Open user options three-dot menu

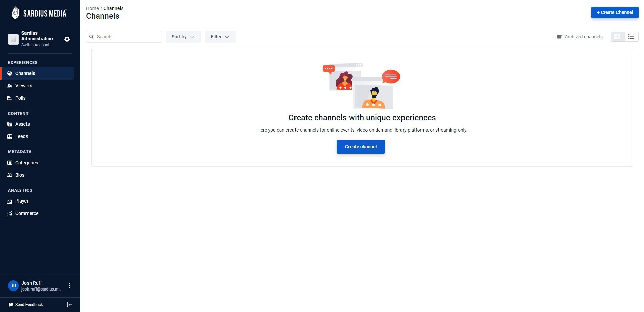pyautogui.click(x=70, y=286)
